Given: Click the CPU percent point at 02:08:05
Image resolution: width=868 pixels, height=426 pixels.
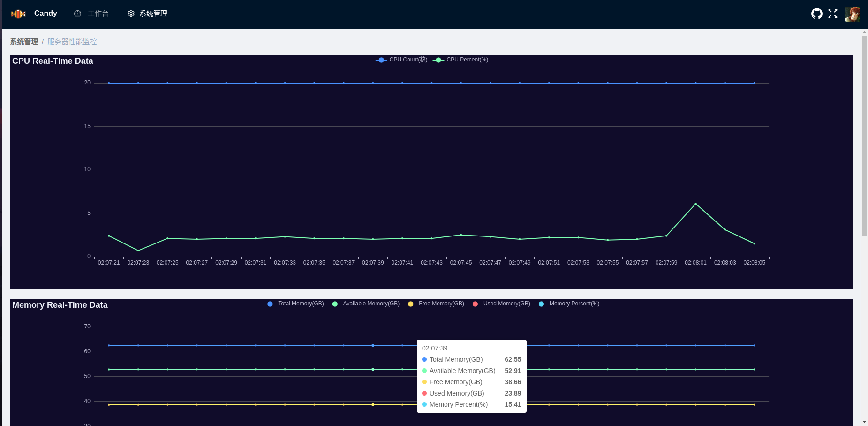Looking at the screenshot, I should [754, 243].
